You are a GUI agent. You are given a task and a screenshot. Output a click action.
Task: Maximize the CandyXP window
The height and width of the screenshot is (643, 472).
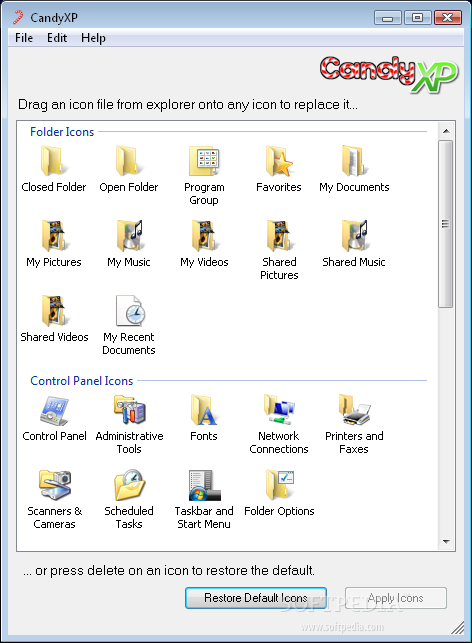click(417, 18)
